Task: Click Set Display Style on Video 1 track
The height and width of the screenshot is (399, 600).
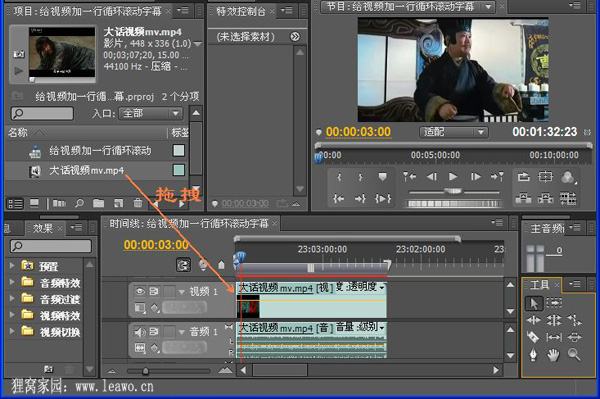Action: coord(140,308)
